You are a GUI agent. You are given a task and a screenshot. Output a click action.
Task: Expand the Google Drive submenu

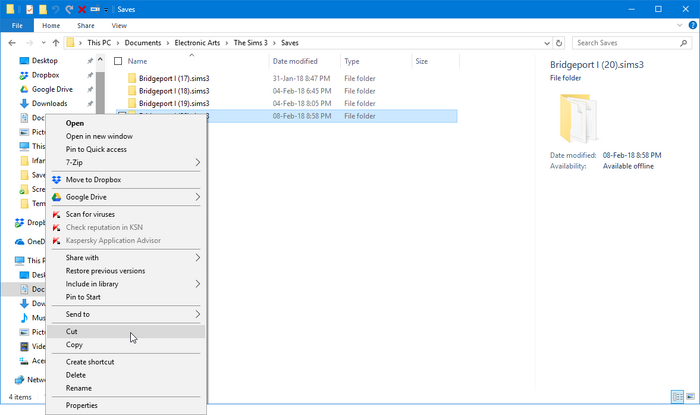[x=126, y=197]
